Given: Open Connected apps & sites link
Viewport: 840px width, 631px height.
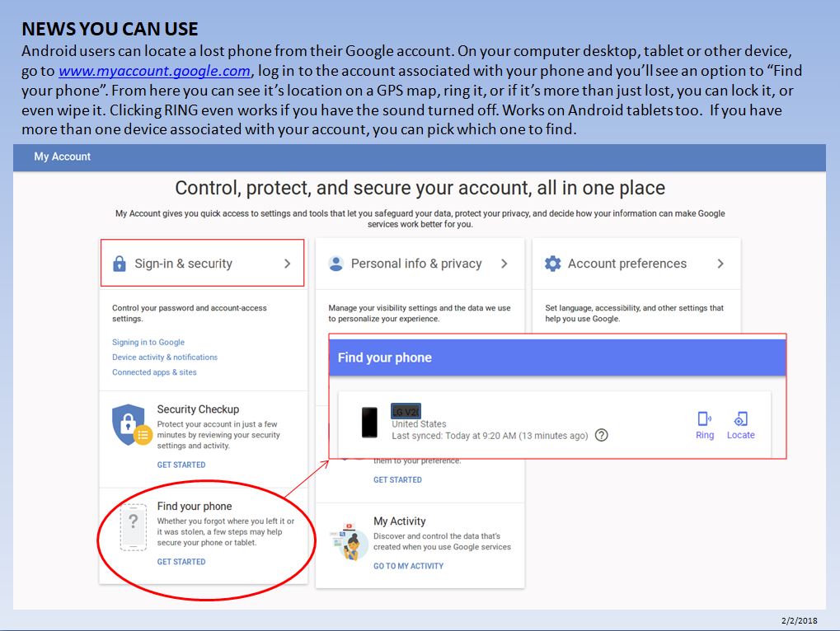Looking at the screenshot, I should pyautogui.click(x=154, y=372).
